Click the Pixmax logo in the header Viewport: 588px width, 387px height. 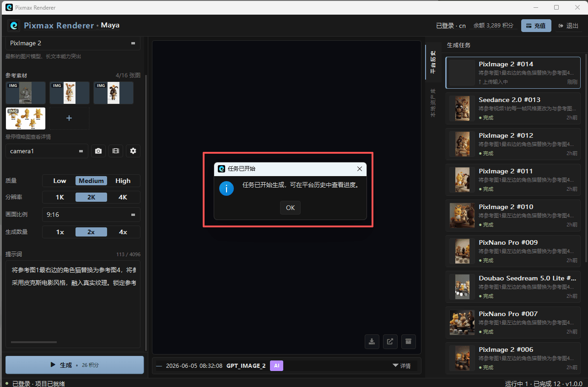14,26
